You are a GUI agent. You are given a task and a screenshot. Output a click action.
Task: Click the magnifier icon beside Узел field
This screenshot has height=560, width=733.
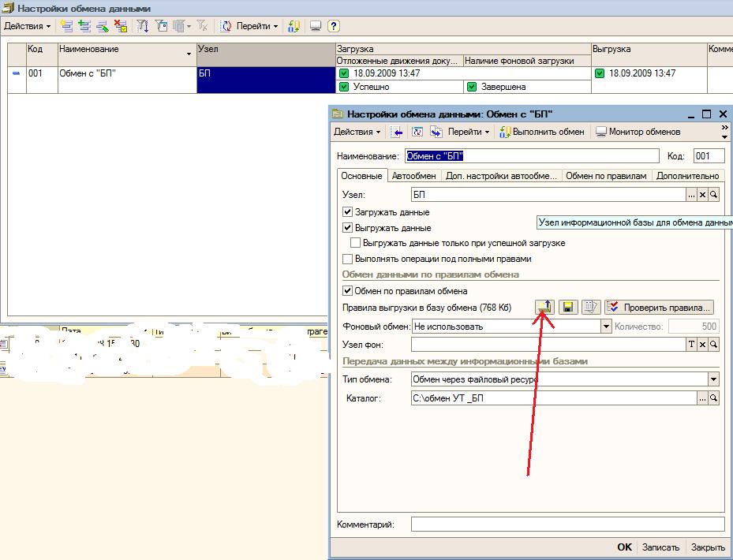click(713, 195)
